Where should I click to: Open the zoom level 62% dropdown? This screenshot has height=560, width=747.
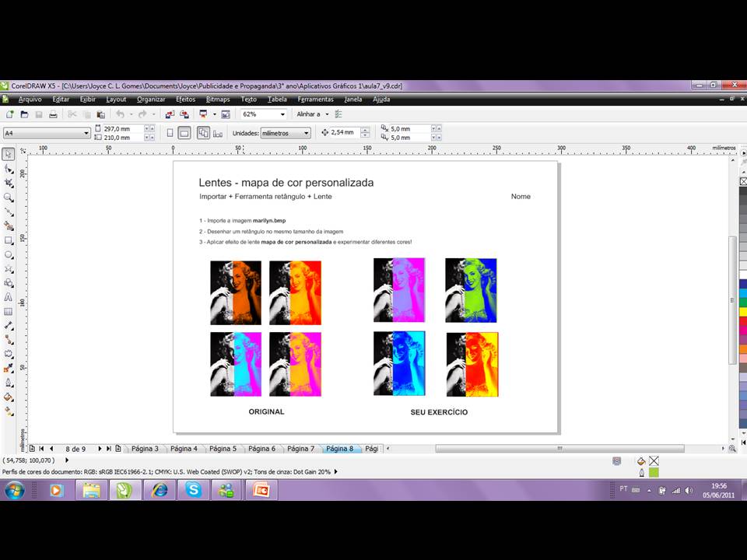point(282,114)
